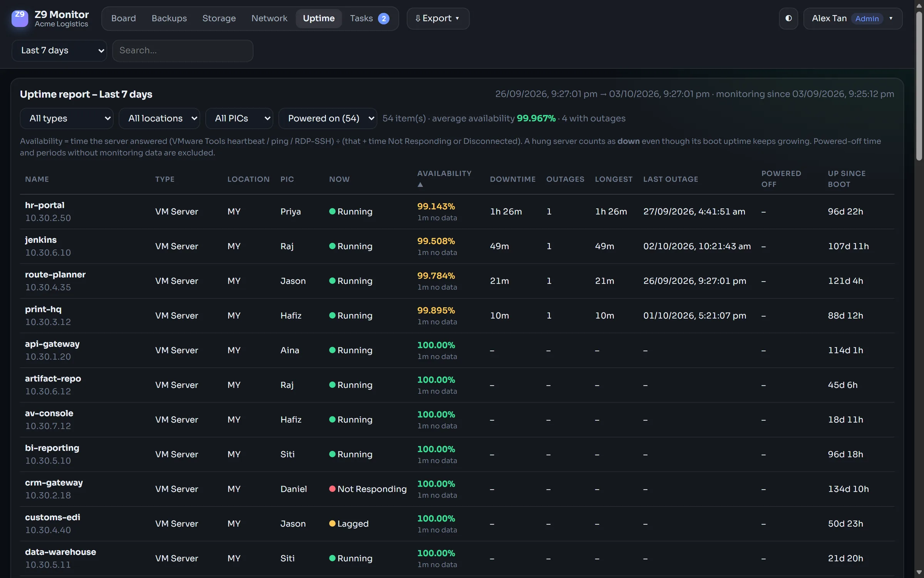This screenshot has width=924, height=578.
Task: Click the scrollbar up arrow
Action: (919, 5)
